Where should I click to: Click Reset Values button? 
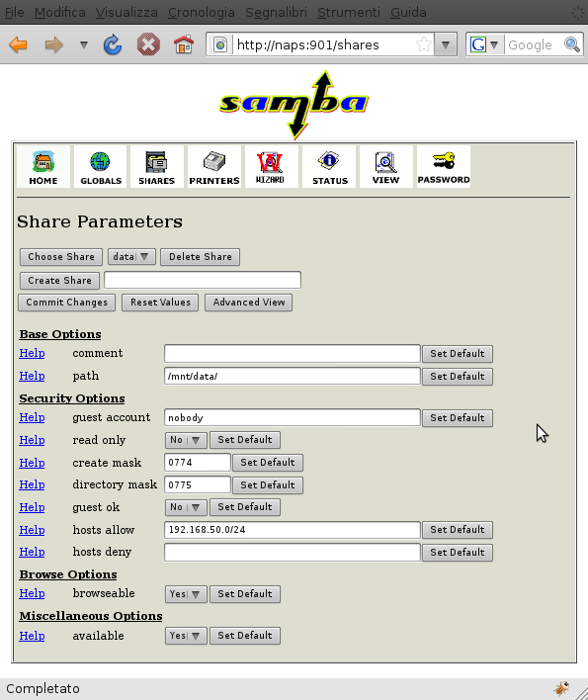point(160,303)
